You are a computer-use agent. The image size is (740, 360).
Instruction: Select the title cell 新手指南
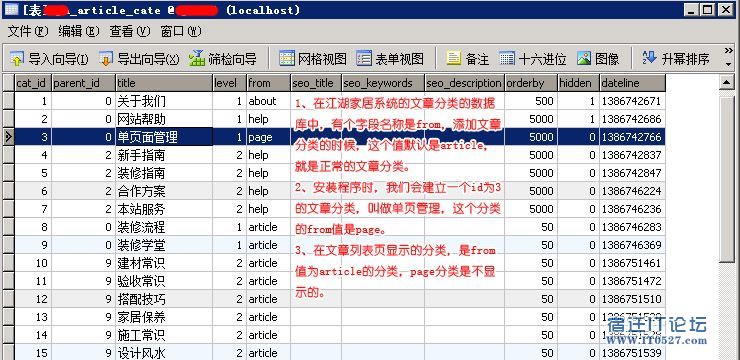coord(164,155)
